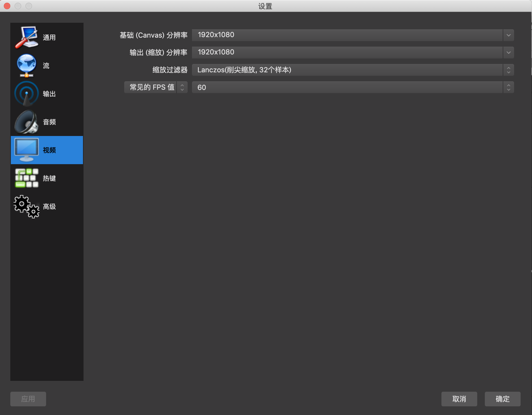532x415 pixels.
Task: Select the Video monitor icon
Action: (26, 150)
